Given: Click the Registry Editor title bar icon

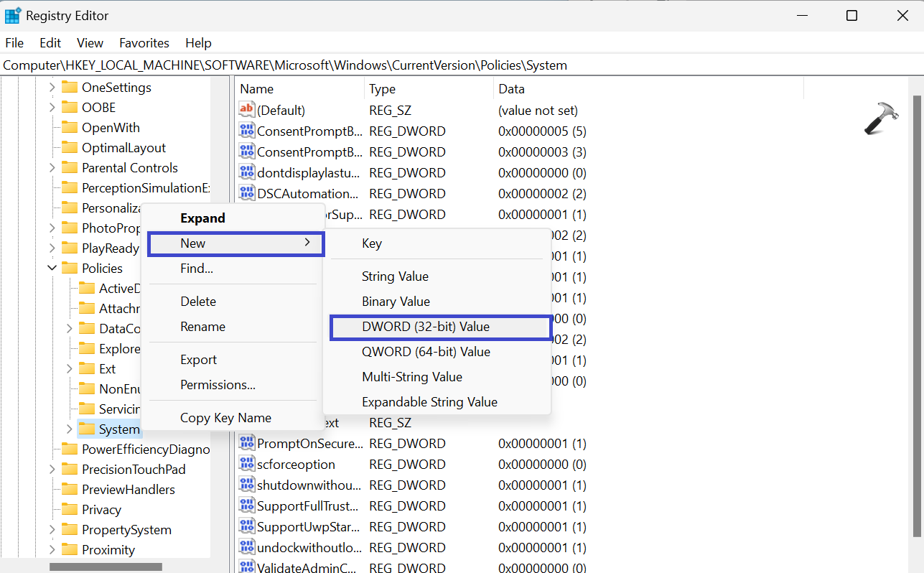Looking at the screenshot, I should point(13,15).
